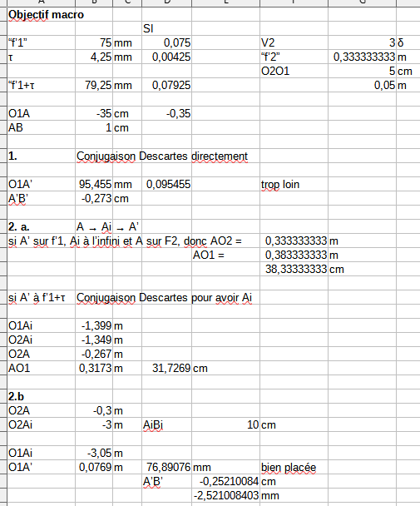This screenshot has height=506, width=420.
Task: Click the cell containing -2,521008403
Action: coord(225,496)
